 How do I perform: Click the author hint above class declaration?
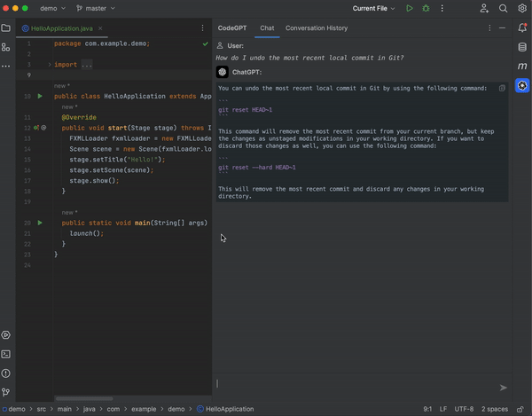click(x=62, y=86)
